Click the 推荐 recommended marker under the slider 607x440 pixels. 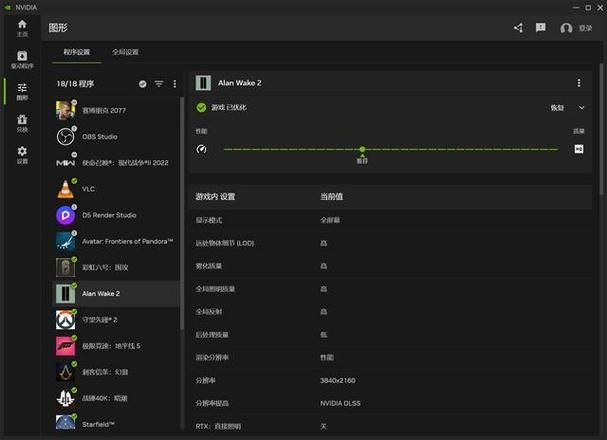point(362,160)
